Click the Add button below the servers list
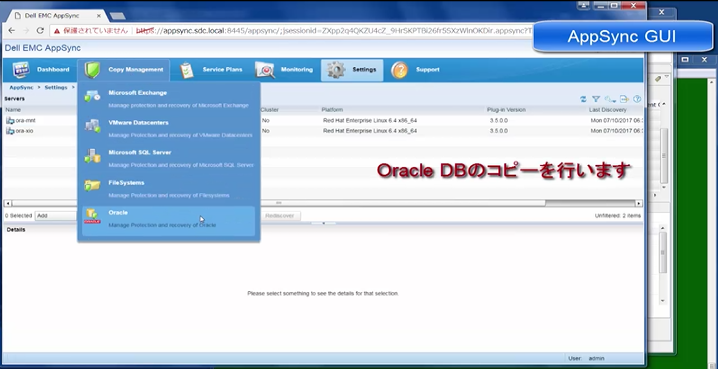This screenshot has width=718, height=369. (x=57, y=216)
